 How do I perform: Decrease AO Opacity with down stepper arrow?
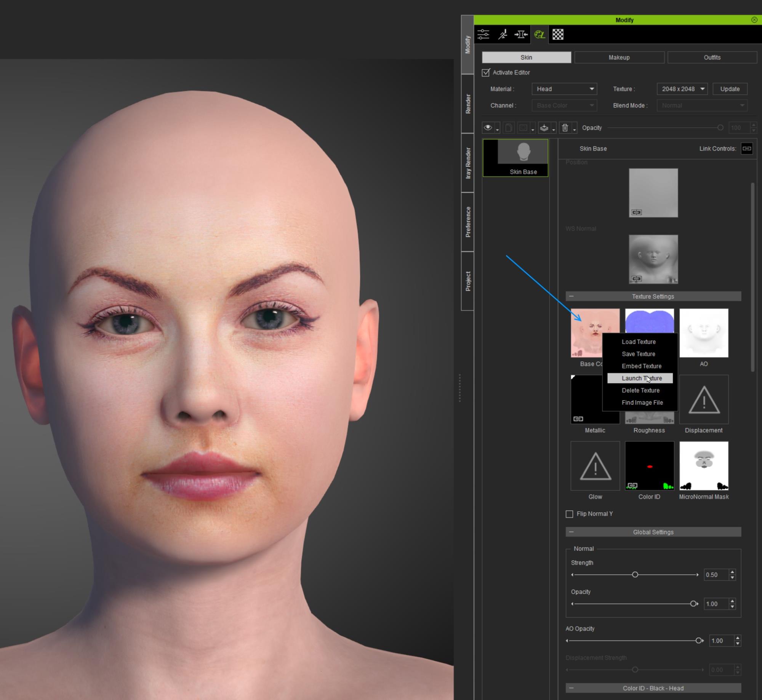[738, 644]
